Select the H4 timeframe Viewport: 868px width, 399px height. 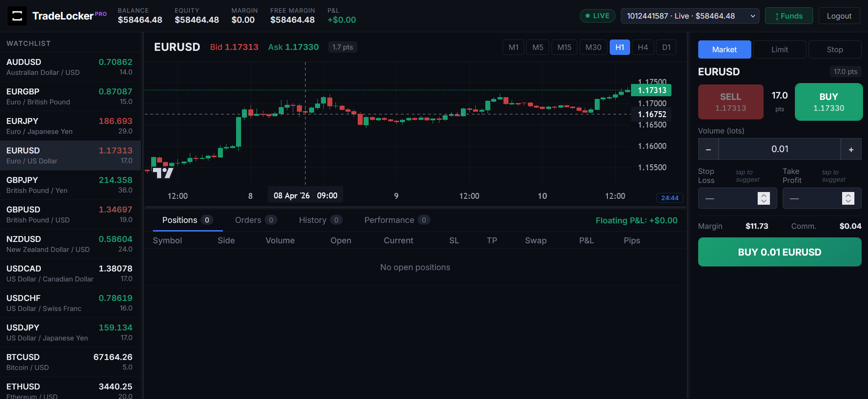[643, 47]
